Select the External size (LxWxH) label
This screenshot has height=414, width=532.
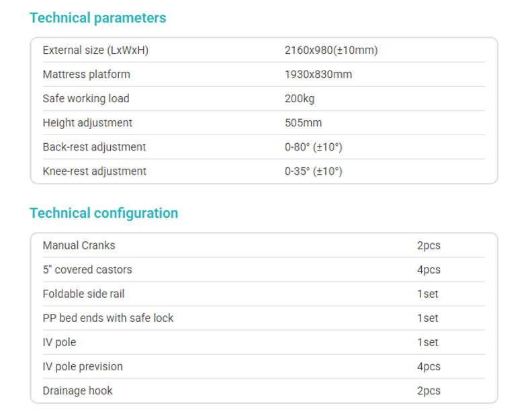click(95, 50)
